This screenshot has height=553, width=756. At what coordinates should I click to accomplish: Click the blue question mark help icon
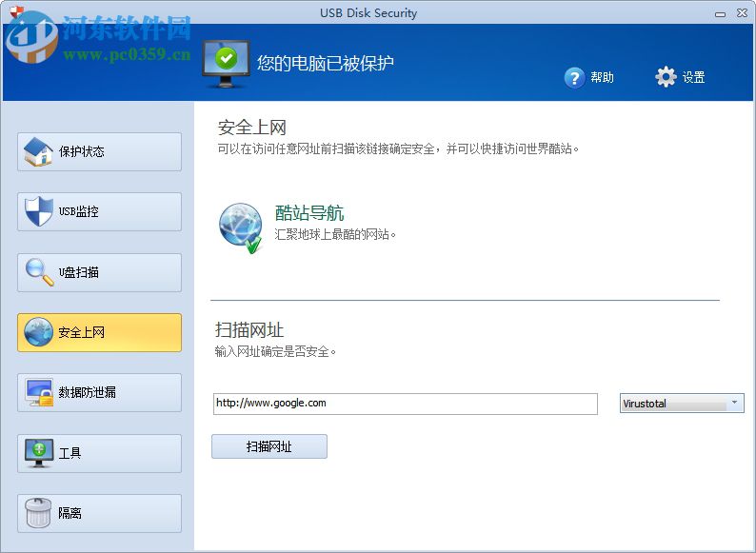point(574,78)
